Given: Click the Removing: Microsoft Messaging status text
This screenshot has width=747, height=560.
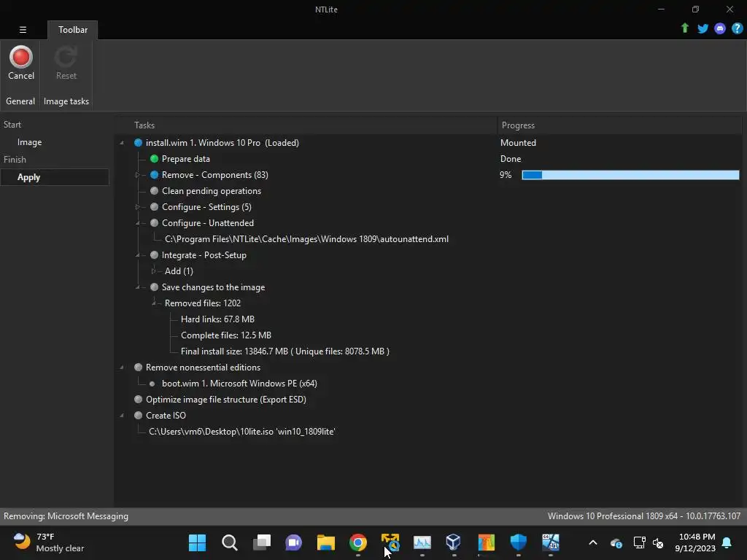Looking at the screenshot, I should [x=66, y=516].
